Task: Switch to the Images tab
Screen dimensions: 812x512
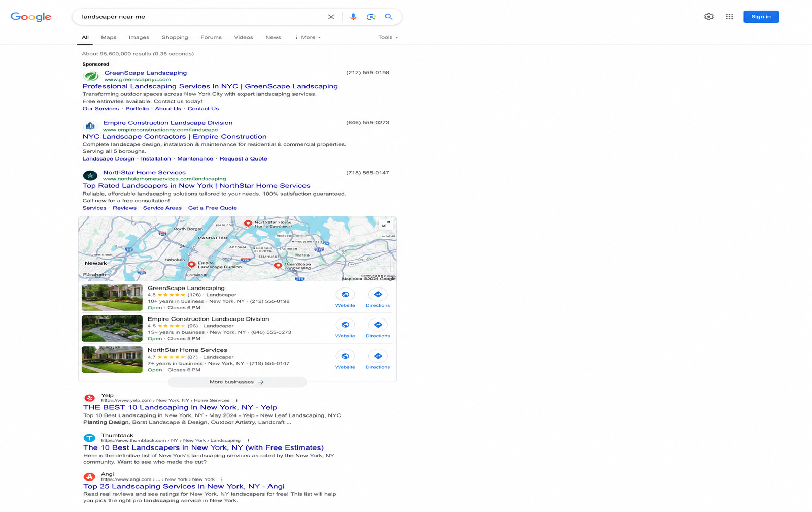Action: [139, 37]
